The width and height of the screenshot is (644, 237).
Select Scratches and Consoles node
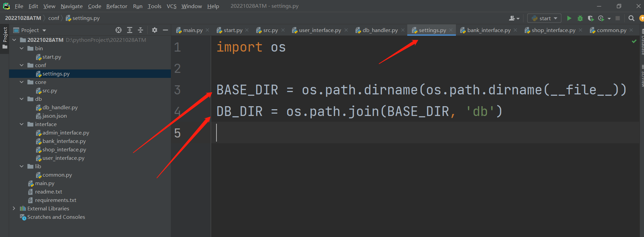[x=56, y=217]
